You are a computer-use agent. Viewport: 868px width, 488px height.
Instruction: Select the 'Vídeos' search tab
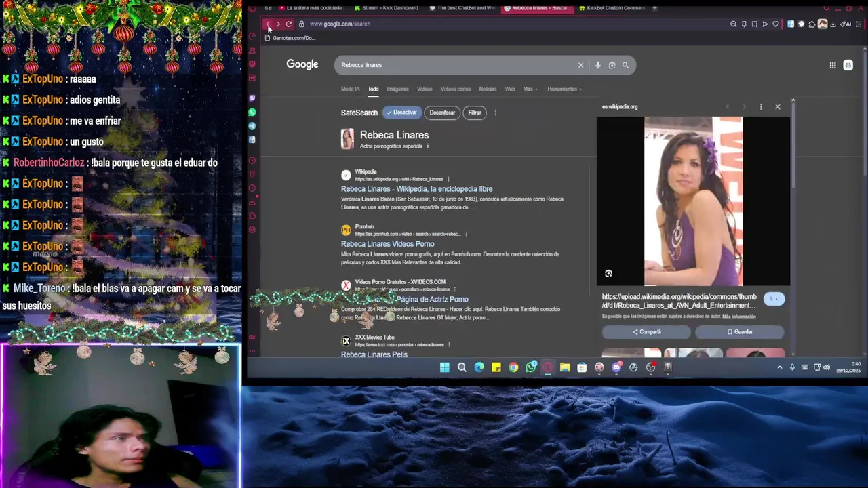coord(425,89)
